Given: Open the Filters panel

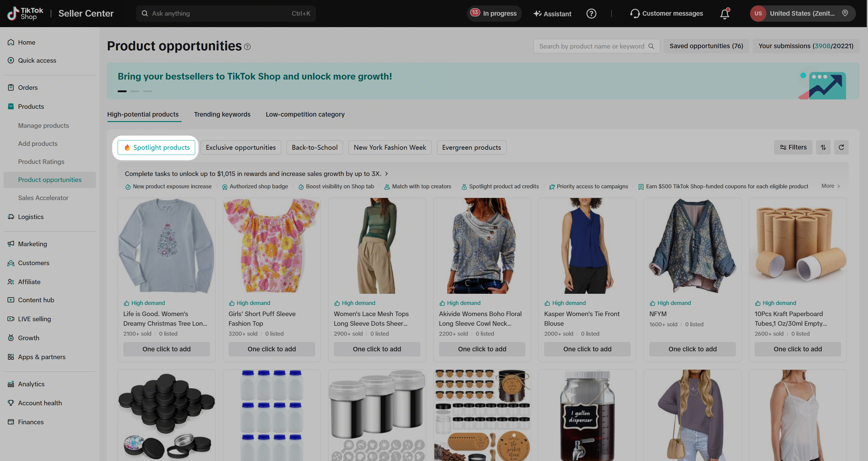Looking at the screenshot, I should (x=793, y=148).
